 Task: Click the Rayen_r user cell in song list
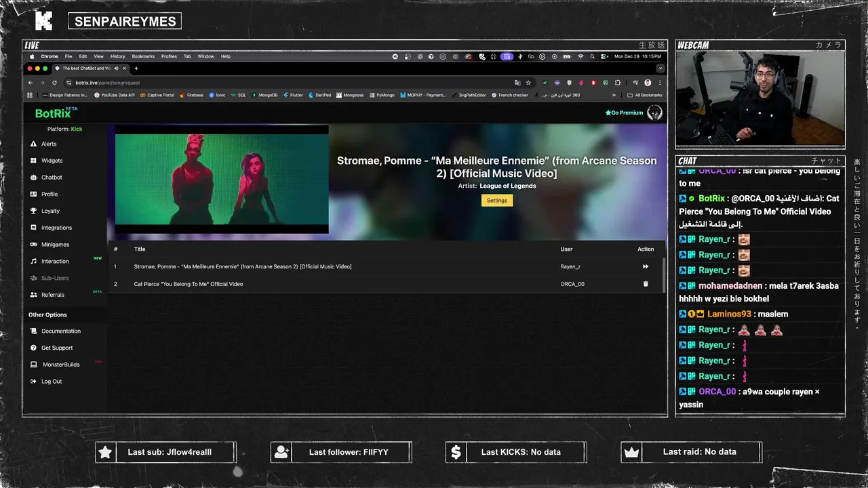570,266
